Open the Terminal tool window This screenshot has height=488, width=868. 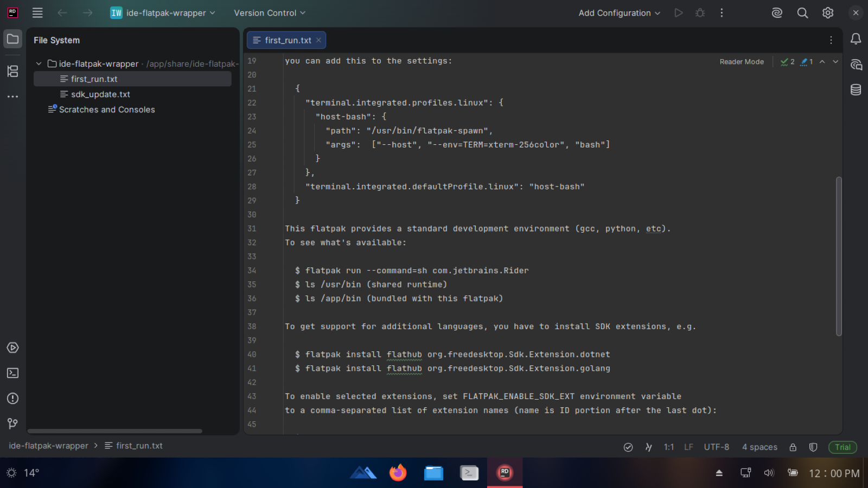point(12,373)
